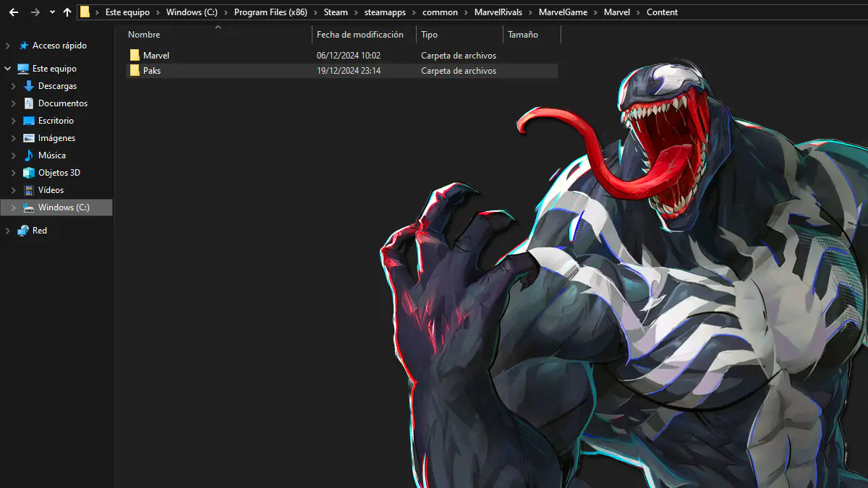Viewport: 868px width, 488px height.
Task: Expand the Acceso rápido node
Action: click(x=8, y=46)
